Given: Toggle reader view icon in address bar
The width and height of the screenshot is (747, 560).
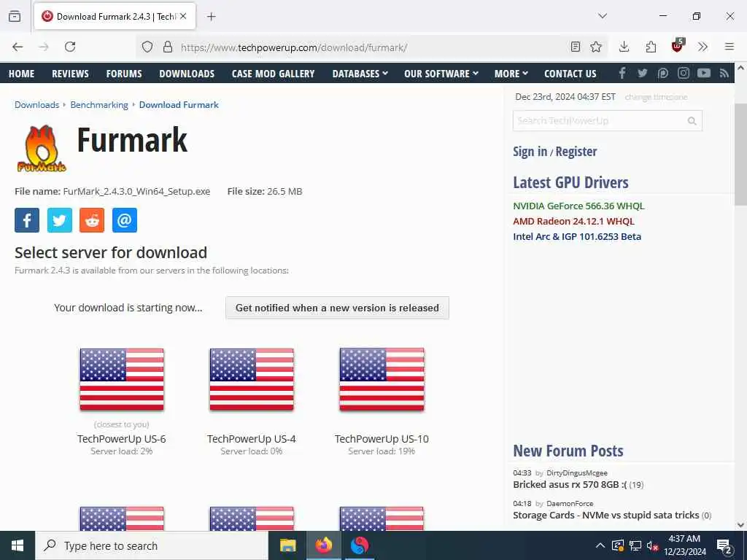Looking at the screenshot, I should (576, 47).
